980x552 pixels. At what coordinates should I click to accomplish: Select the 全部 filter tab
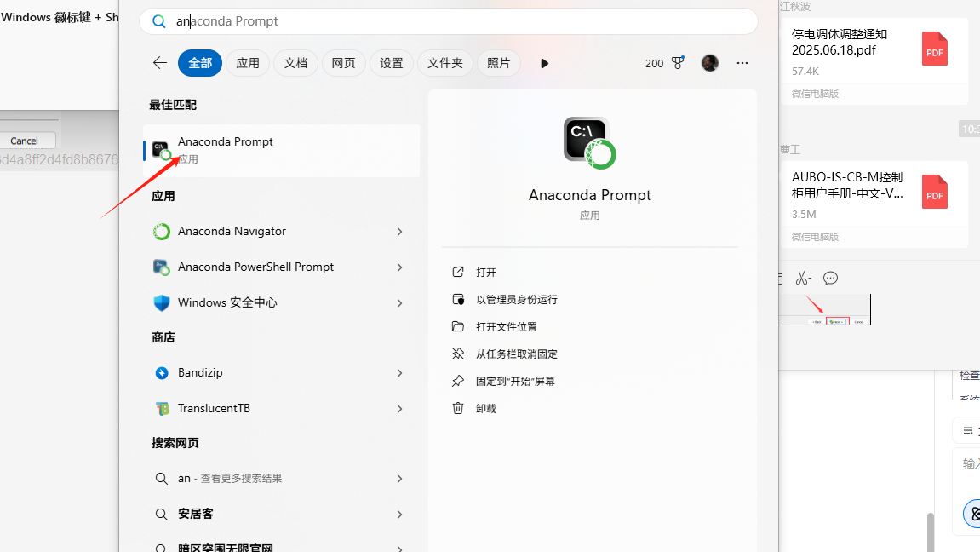tap(200, 63)
